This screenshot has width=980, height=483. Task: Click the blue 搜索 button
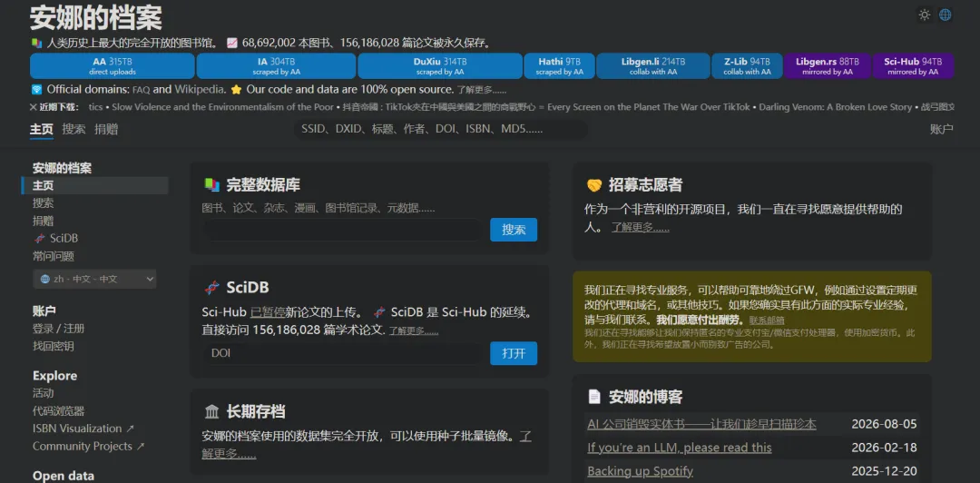point(514,230)
